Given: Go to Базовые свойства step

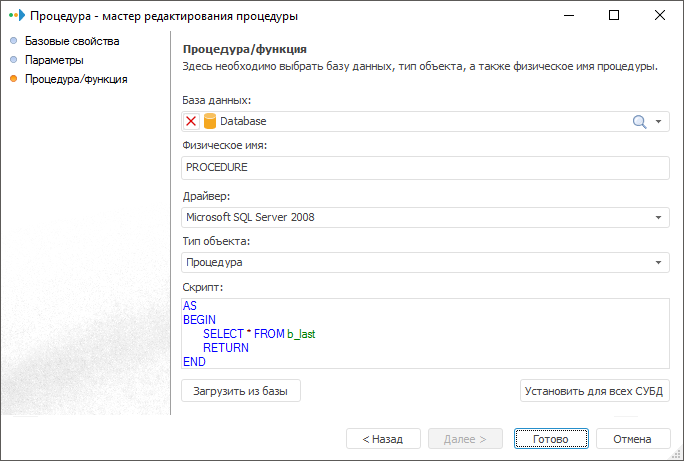Looking at the screenshot, I should (72, 41).
